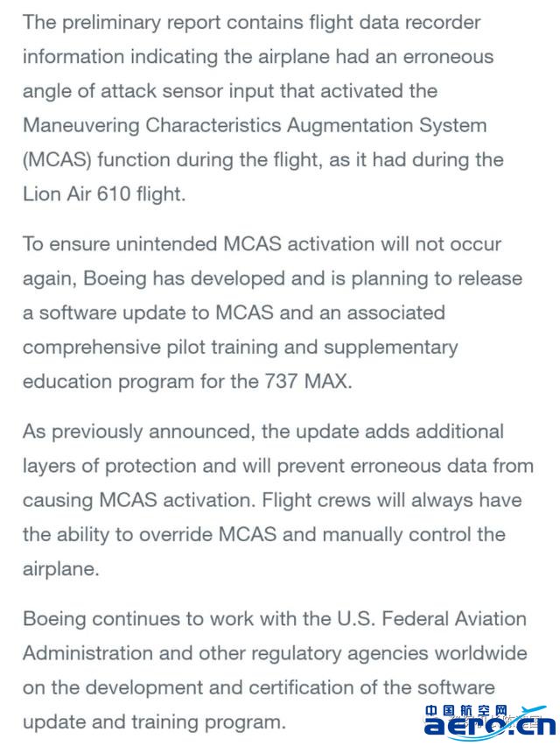Click the aero.cn logo watermark
The image size is (560, 746).
click(490, 722)
